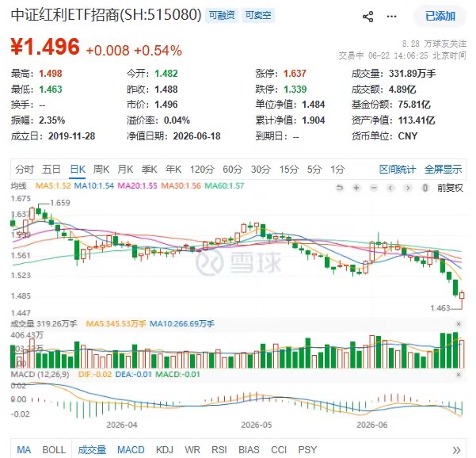
Task: Click the MA10:1.54 legend label
Action: pos(94,185)
